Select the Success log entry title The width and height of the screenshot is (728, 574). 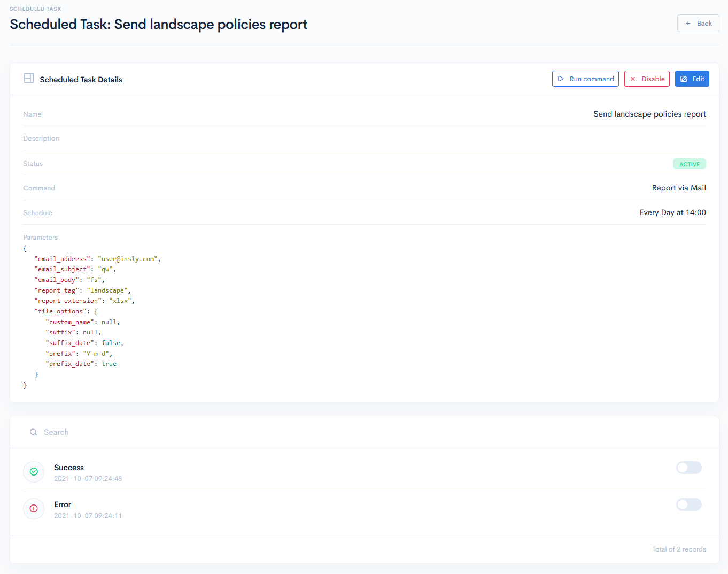[x=69, y=468]
